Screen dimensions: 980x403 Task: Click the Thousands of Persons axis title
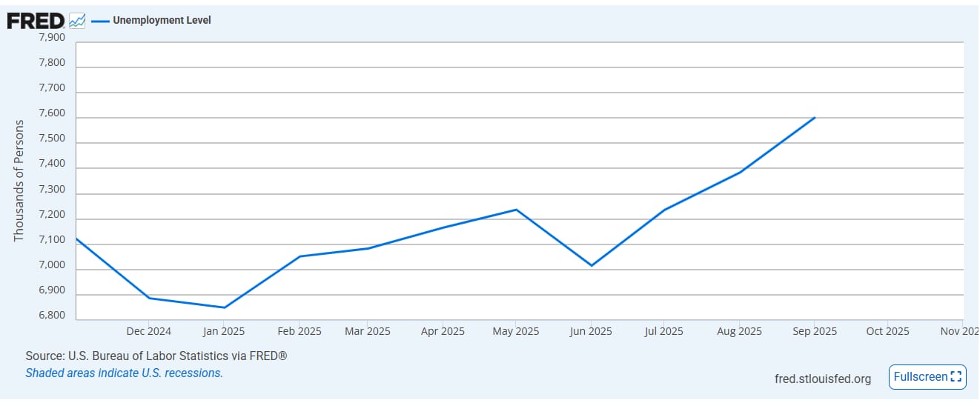point(19,180)
